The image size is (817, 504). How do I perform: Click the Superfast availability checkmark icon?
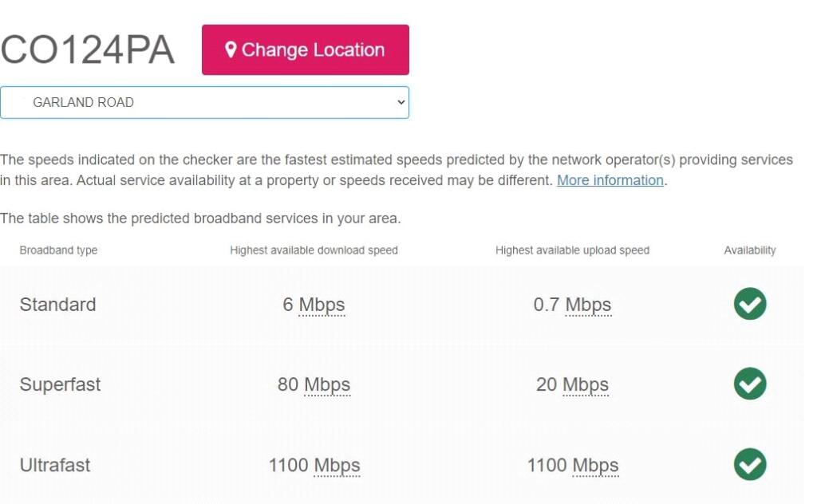coord(750,384)
